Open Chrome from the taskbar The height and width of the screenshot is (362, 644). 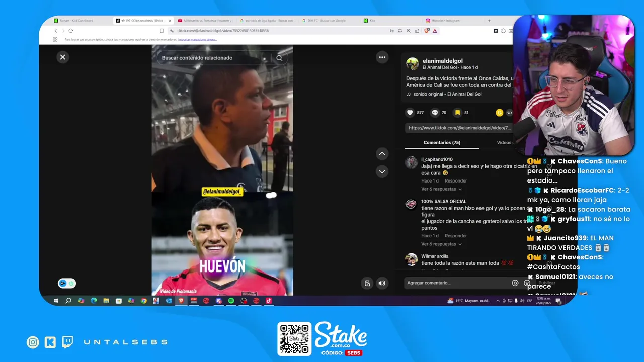[143, 301]
